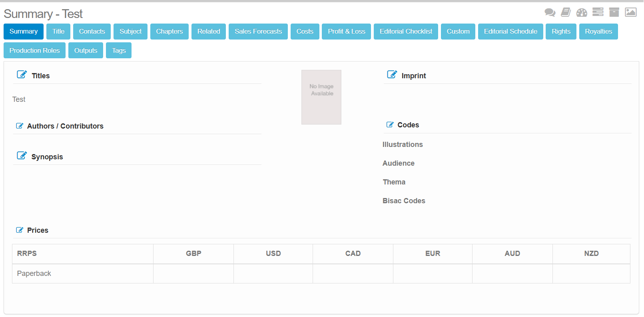
Task: Select the Editorial Schedule tab
Action: click(x=510, y=32)
